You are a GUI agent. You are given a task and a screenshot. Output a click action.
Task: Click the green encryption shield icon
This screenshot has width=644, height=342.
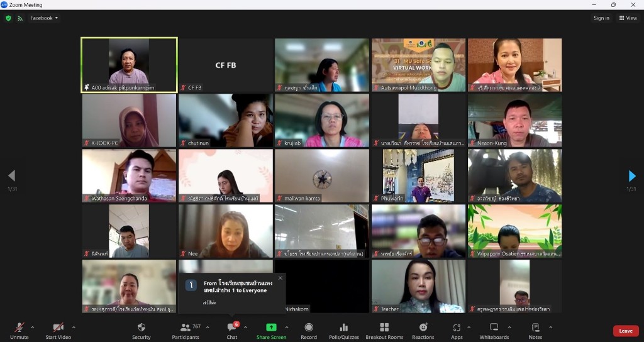point(8,18)
